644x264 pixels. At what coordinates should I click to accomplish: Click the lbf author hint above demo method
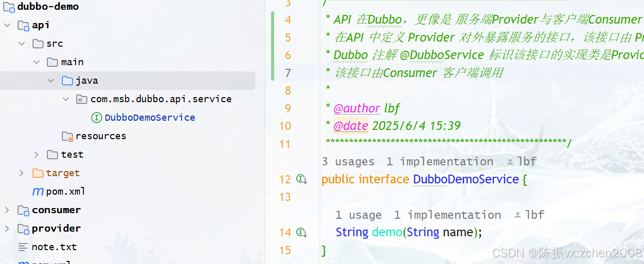[x=534, y=215]
